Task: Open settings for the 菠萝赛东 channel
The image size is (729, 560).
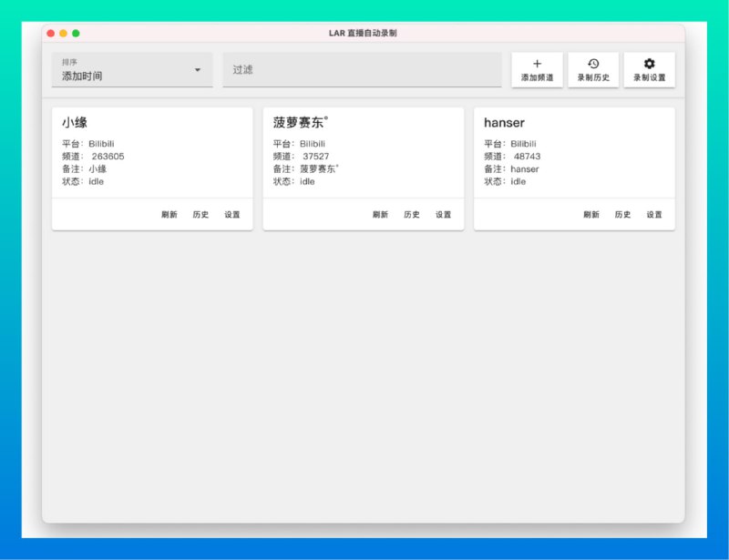Action: click(x=443, y=215)
